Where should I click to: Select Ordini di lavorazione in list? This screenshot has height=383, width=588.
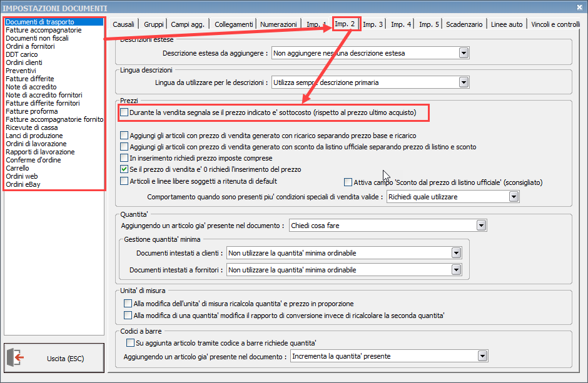pyautogui.click(x=54, y=144)
